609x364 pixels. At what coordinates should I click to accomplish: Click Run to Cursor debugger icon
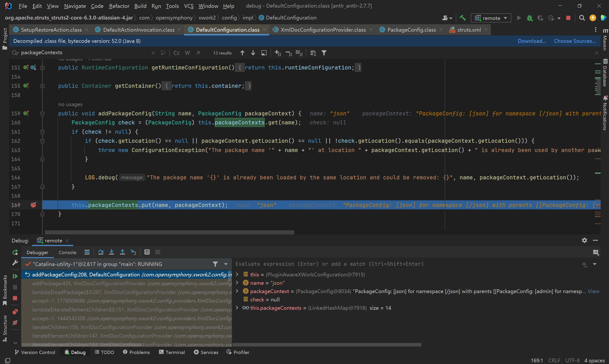(x=133, y=252)
